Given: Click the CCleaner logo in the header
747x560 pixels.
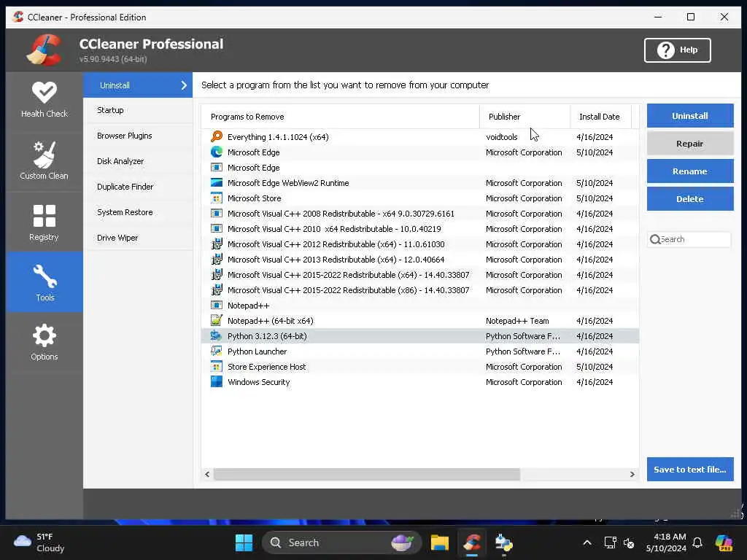Looking at the screenshot, I should (x=44, y=50).
